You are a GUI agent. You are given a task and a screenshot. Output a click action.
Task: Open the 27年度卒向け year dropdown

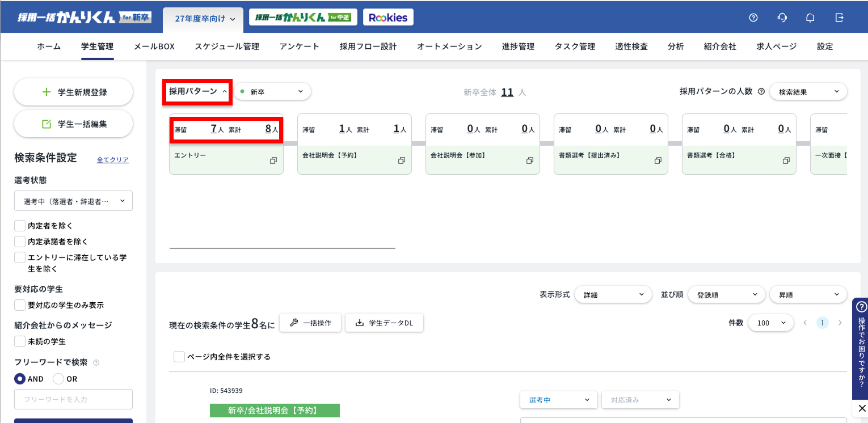(204, 19)
